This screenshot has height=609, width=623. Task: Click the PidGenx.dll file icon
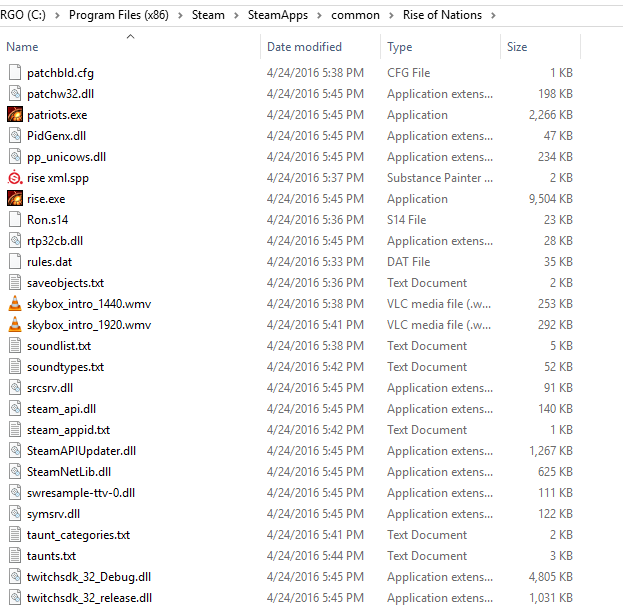pyautogui.click(x=15, y=136)
